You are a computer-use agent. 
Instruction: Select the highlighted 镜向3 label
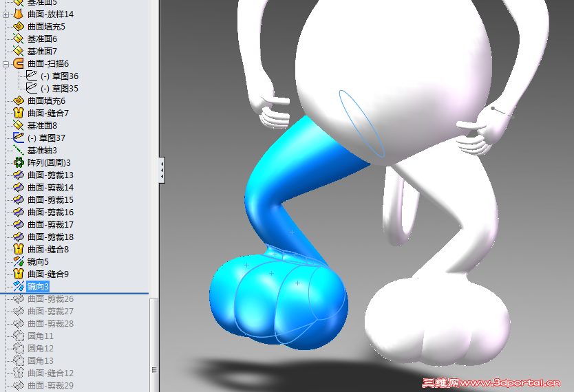38,286
